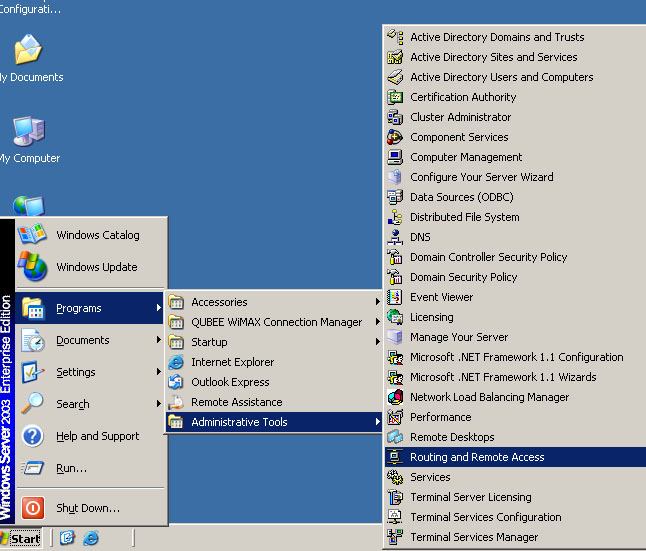Open the Run... dialog entry

[x=90, y=468]
